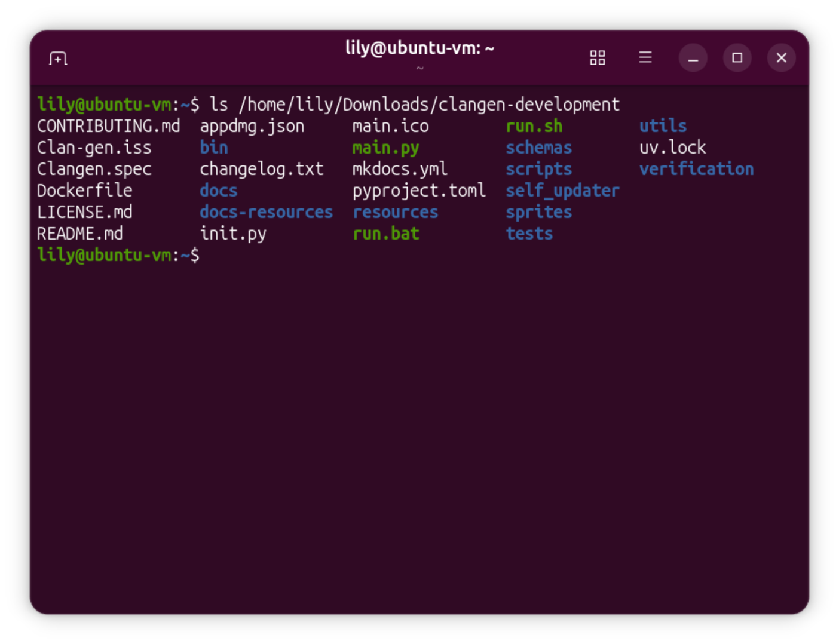Screen dimensions: 839x644
Task: Click init.py file name
Action: point(233,234)
